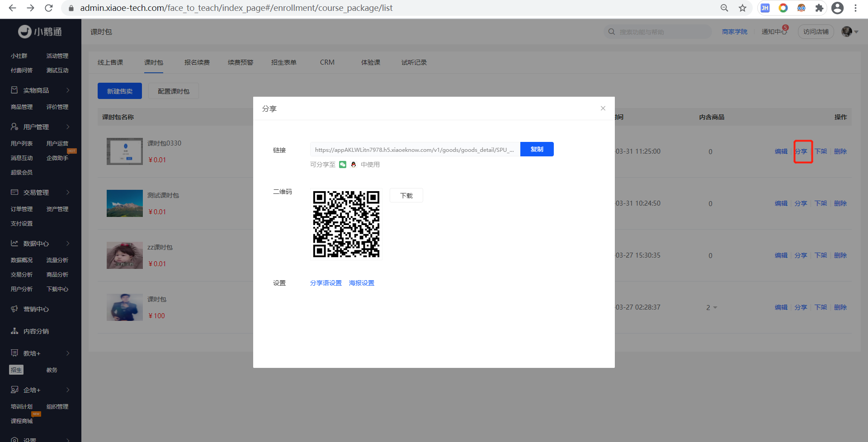Open 超级会员 in the sidebar
Viewport: 868px width, 442px height.
coord(22,172)
